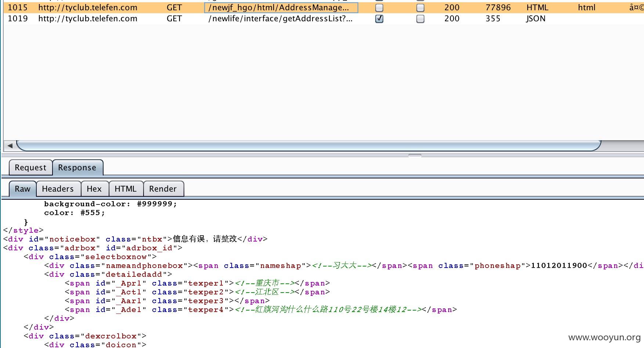
Task: Click the GET method in row 1019
Action: 174,19
